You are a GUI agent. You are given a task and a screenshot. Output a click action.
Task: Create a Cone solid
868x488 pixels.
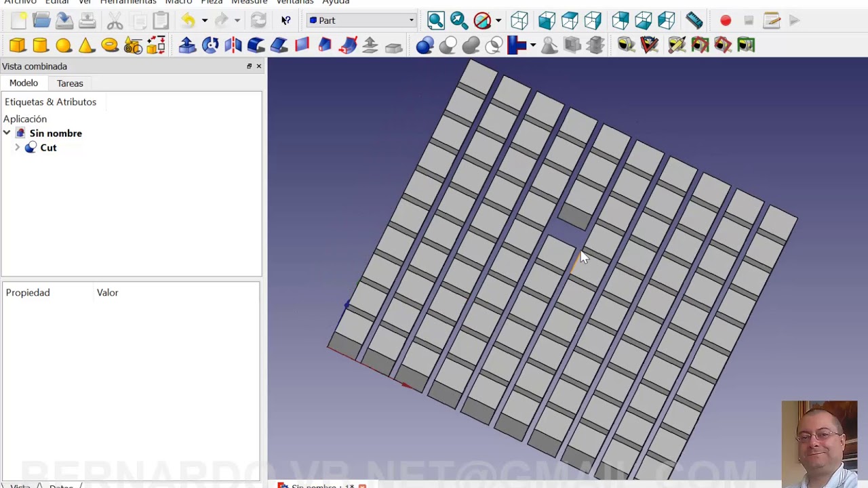click(87, 45)
